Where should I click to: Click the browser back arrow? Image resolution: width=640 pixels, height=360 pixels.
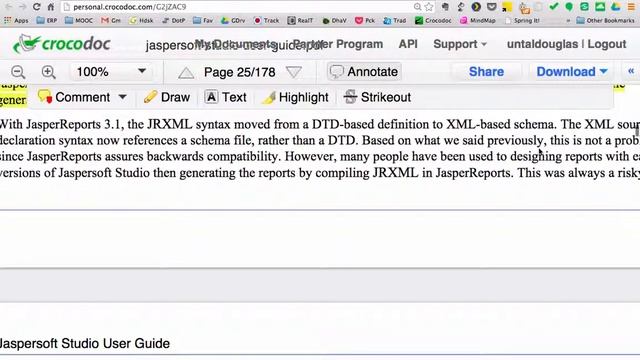pos(8,7)
